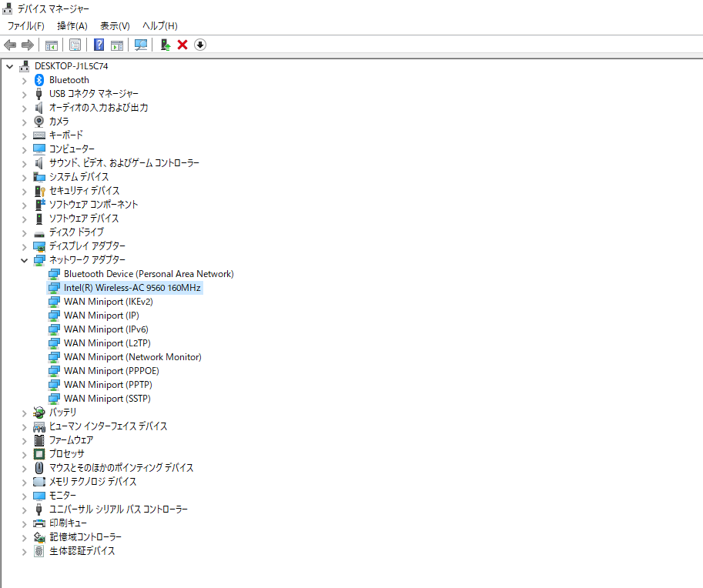The height and width of the screenshot is (588, 703).
Task: Click the speaker icon beside オーディオの入力および出力
Action: pyautogui.click(x=39, y=108)
